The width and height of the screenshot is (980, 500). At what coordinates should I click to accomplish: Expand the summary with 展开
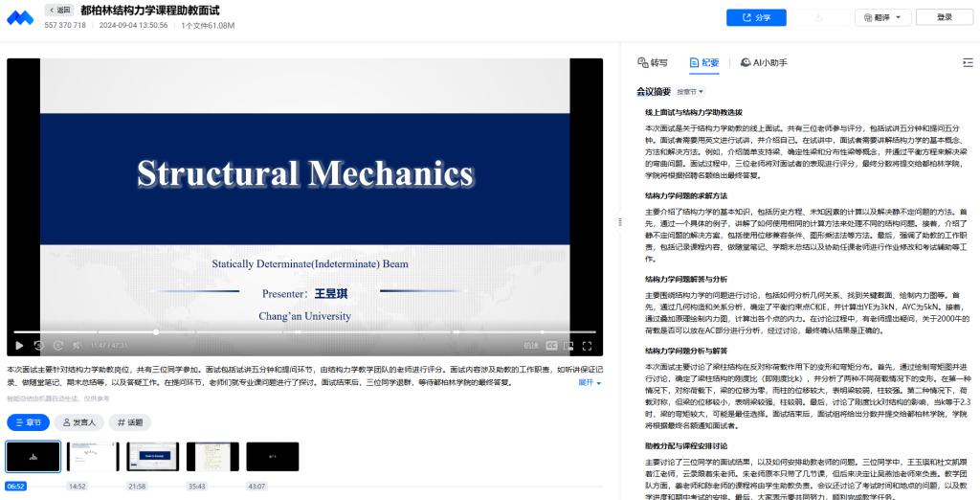[590, 382]
